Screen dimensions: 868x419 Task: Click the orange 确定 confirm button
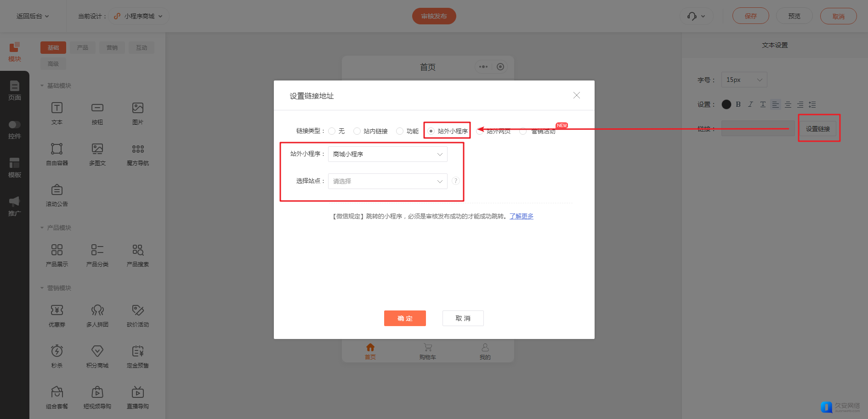pos(405,318)
